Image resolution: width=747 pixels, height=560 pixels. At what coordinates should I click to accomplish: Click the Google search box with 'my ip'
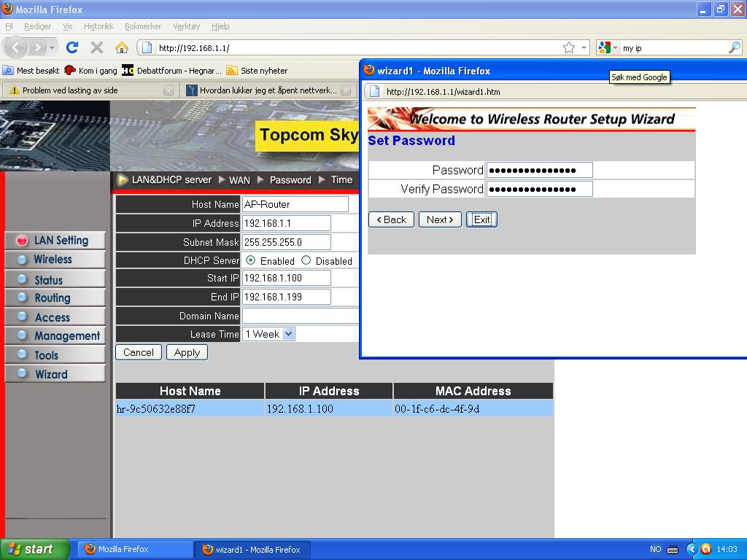pos(673,47)
